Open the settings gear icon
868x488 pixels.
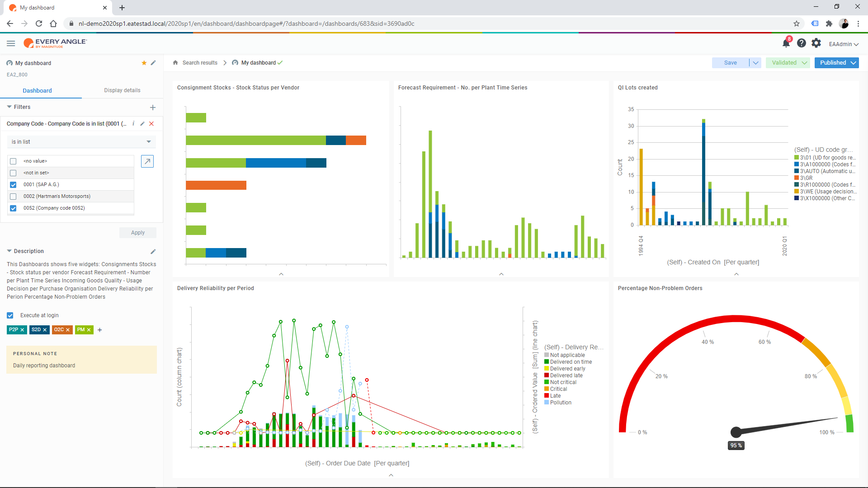(x=816, y=43)
